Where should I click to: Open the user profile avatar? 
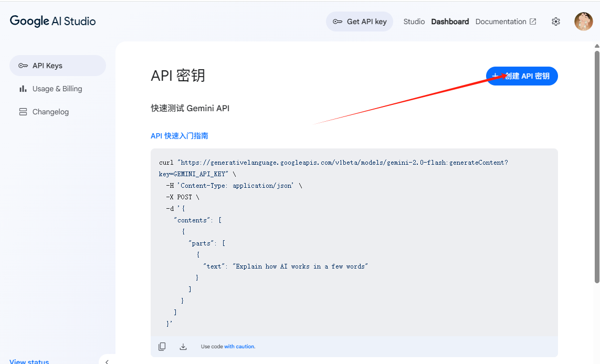(x=583, y=22)
